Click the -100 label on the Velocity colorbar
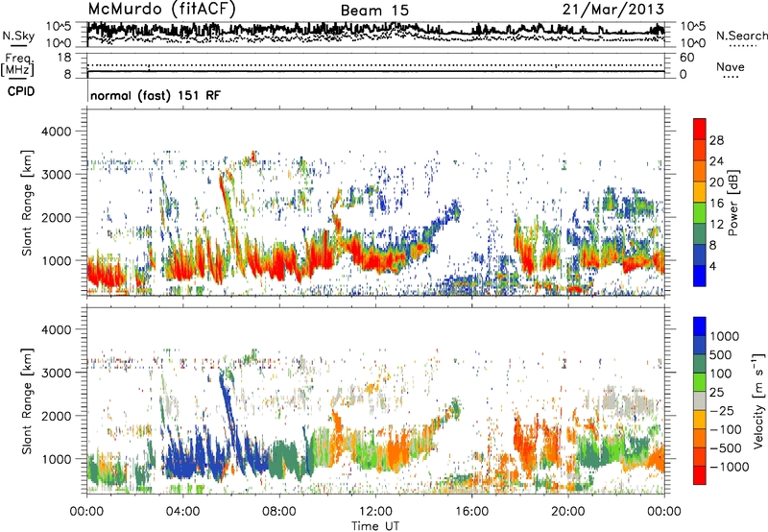Screen dimensions: 768x532 725,429
